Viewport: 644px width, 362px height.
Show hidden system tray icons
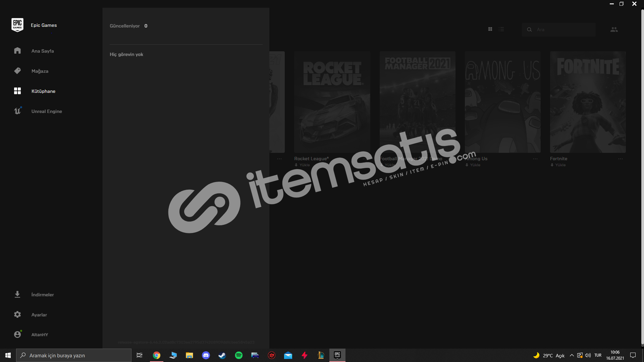click(572, 355)
